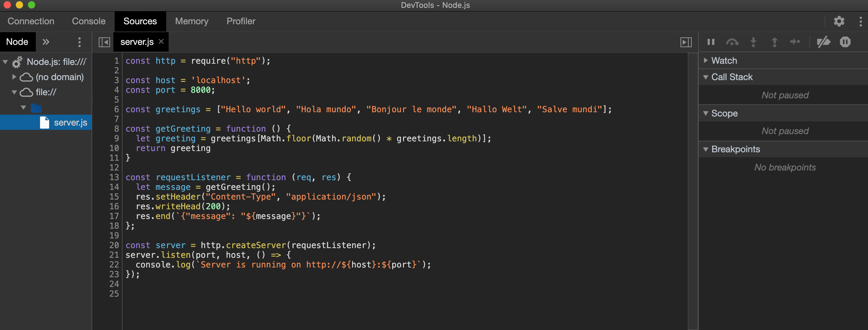Collapse the Scope section
868x330 pixels.
point(705,114)
